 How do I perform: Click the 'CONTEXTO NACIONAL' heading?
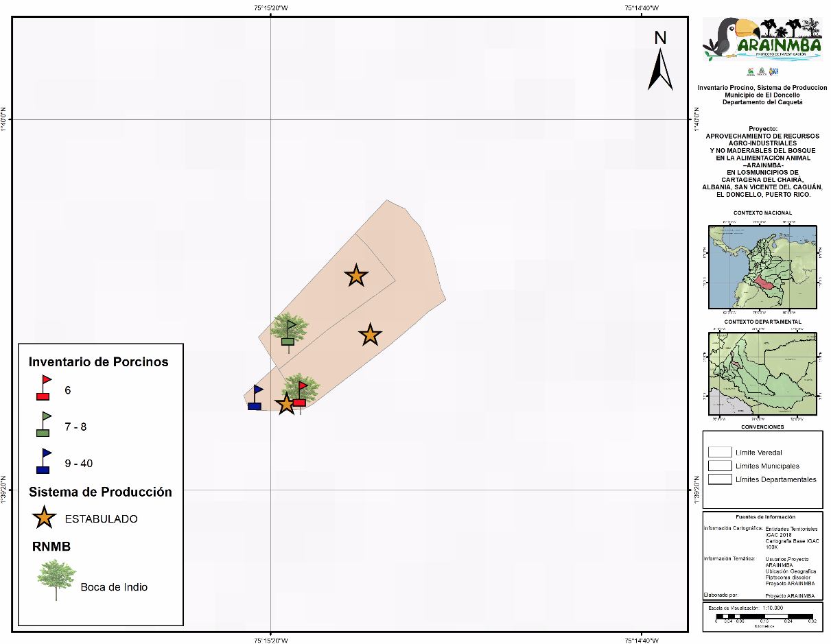pos(762,213)
